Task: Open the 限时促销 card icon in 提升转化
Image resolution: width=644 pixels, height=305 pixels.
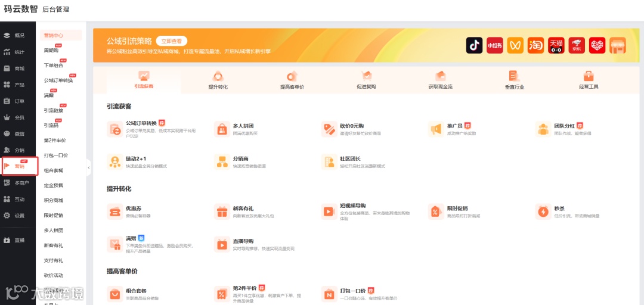Action: click(x=435, y=211)
